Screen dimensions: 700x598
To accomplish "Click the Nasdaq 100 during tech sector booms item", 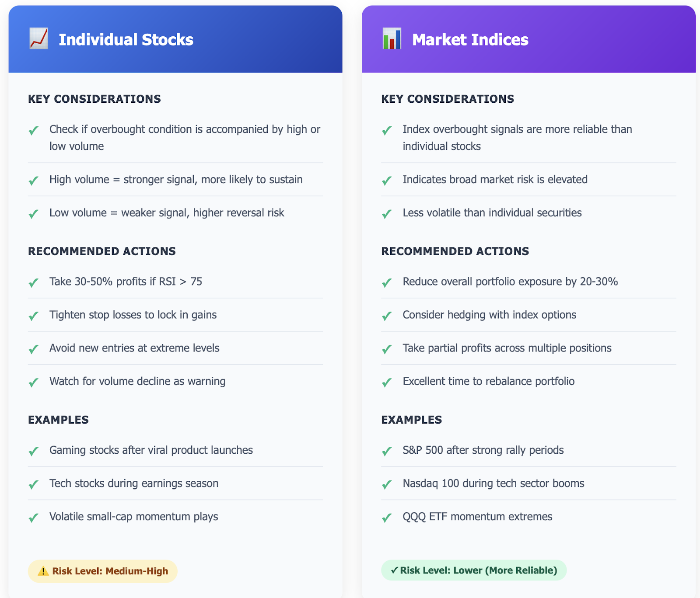I will pos(528,483).
